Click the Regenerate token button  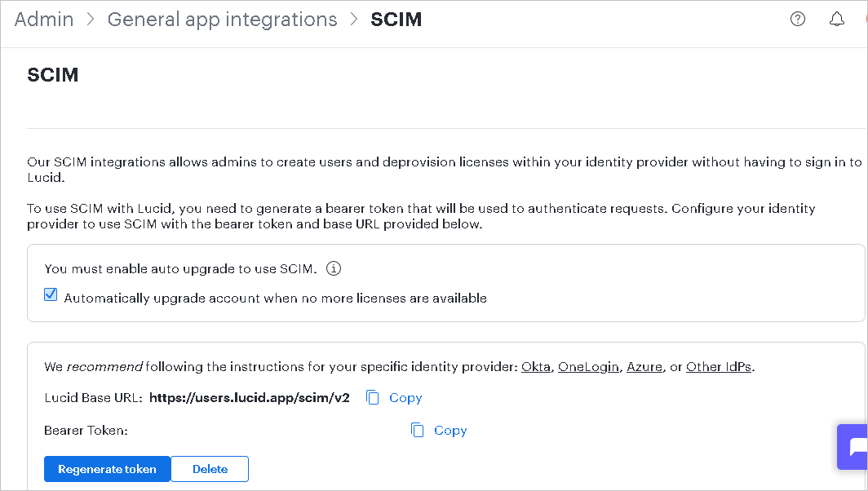[107, 469]
